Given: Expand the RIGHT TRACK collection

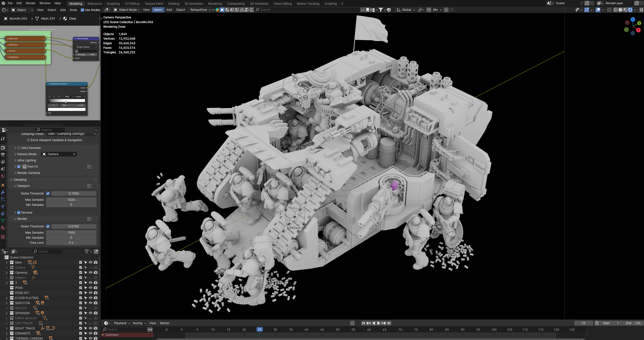Looking at the screenshot, I should (7, 328).
